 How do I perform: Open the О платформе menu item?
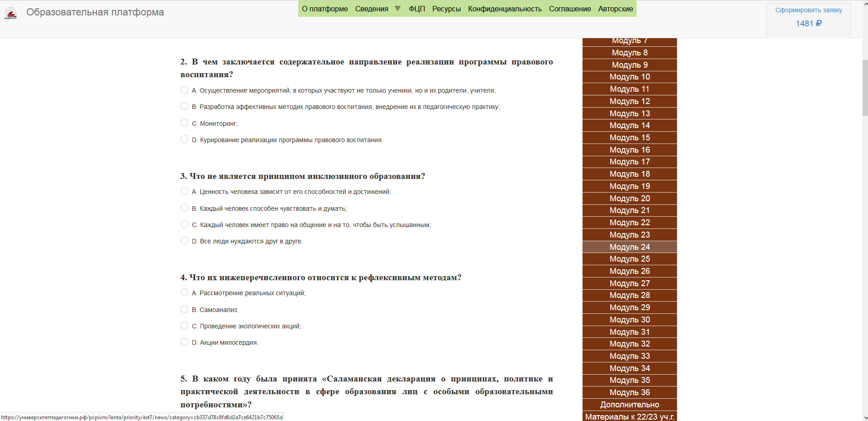tap(325, 9)
